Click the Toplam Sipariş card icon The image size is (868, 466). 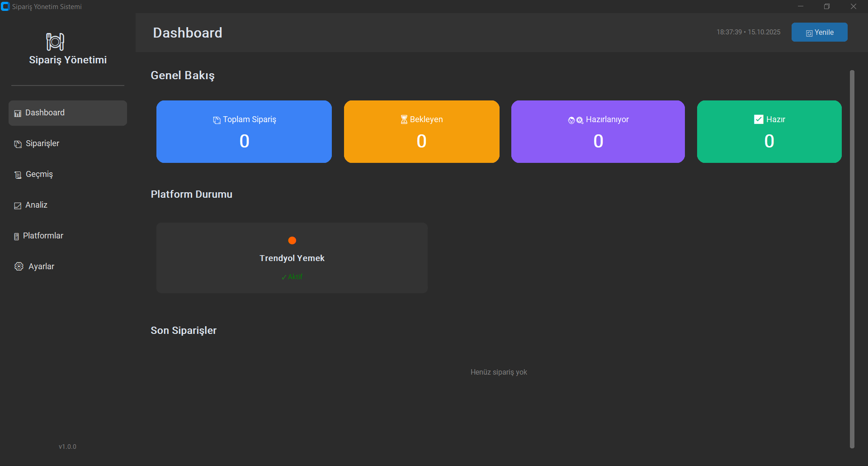point(217,120)
